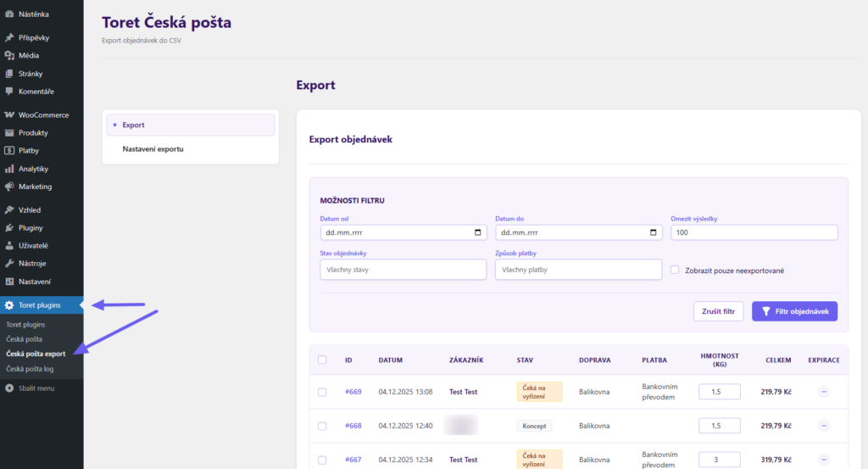Click expiration dash icon for order #668
868x469 pixels.
(x=824, y=426)
